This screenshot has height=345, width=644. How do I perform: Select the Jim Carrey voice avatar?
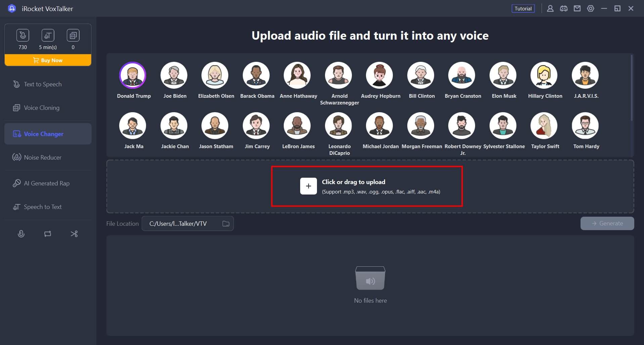pos(256,126)
